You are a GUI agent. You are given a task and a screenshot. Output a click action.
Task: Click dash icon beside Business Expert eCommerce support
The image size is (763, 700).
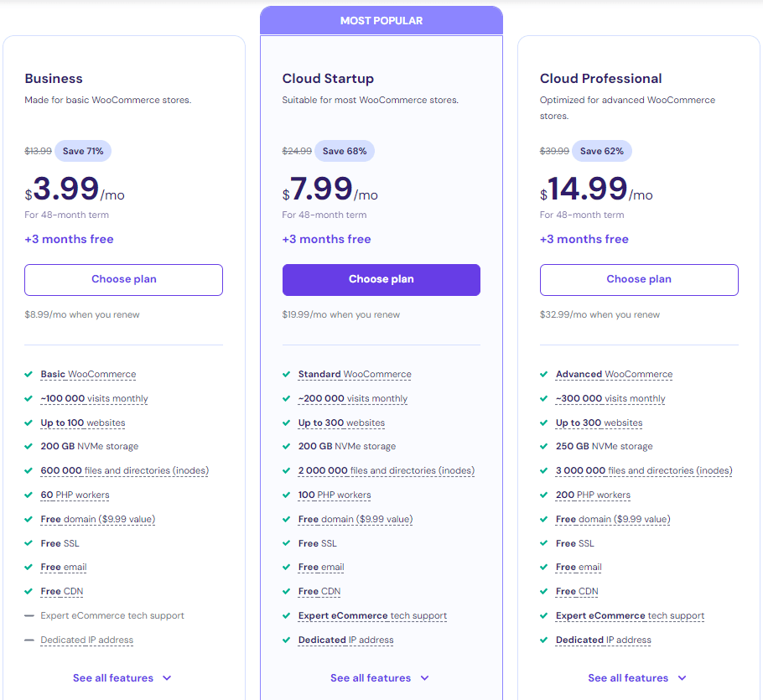pyautogui.click(x=29, y=615)
